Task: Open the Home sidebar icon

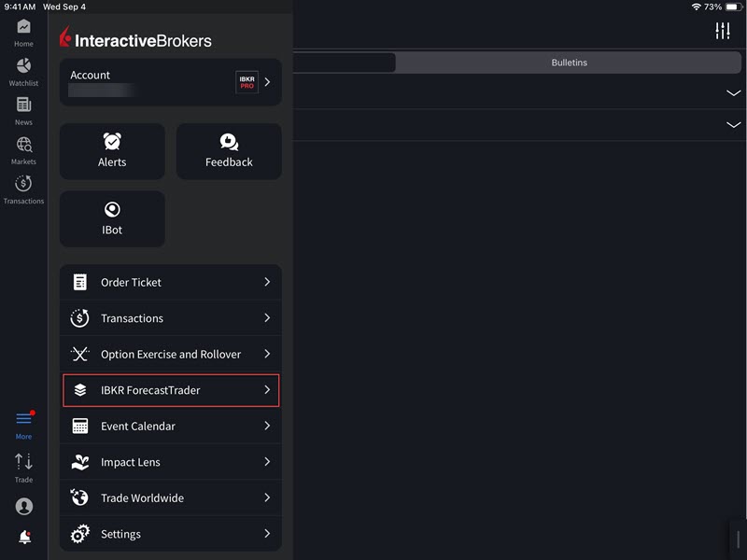Action: coord(23,27)
